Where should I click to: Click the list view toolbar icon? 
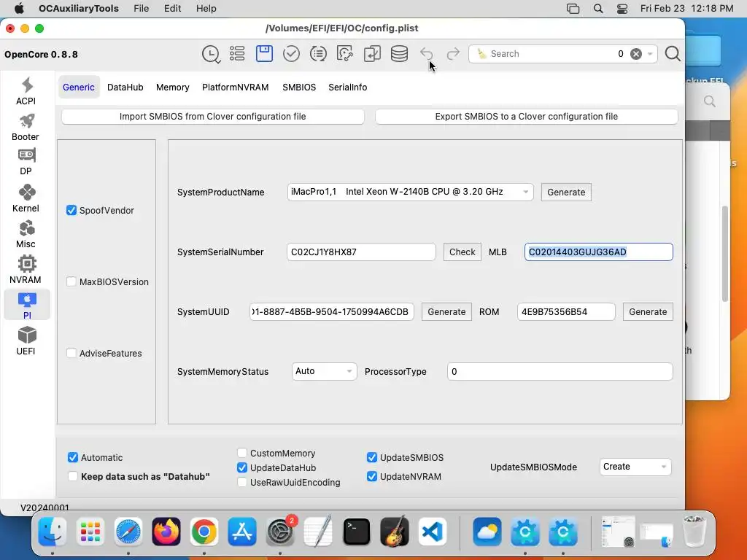point(237,54)
